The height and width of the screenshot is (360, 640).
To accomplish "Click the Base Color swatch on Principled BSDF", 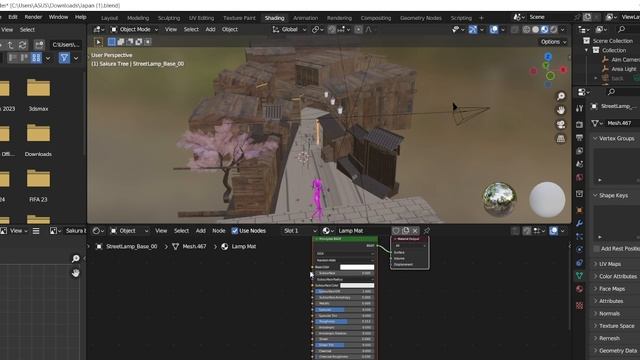I will (x=357, y=267).
